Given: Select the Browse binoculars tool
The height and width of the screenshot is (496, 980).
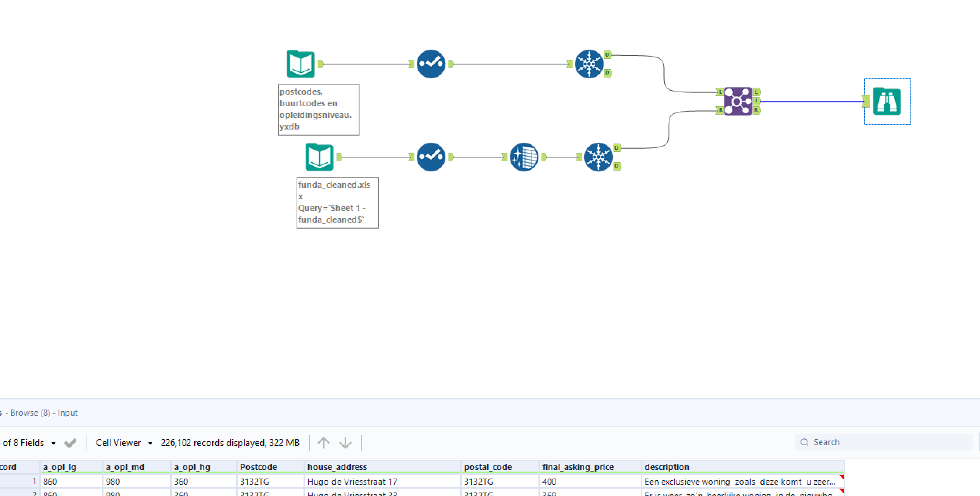Looking at the screenshot, I should (887, 101).
